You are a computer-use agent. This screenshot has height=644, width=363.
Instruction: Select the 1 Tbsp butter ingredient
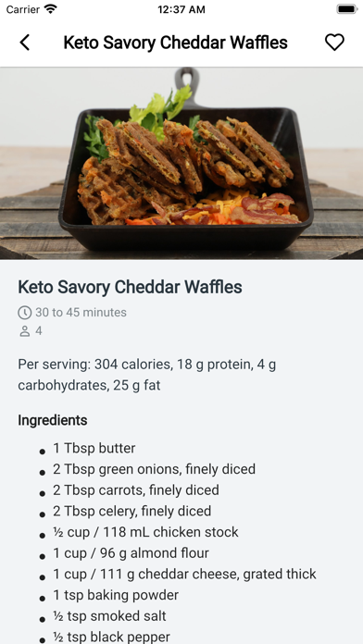coord(94,448)
